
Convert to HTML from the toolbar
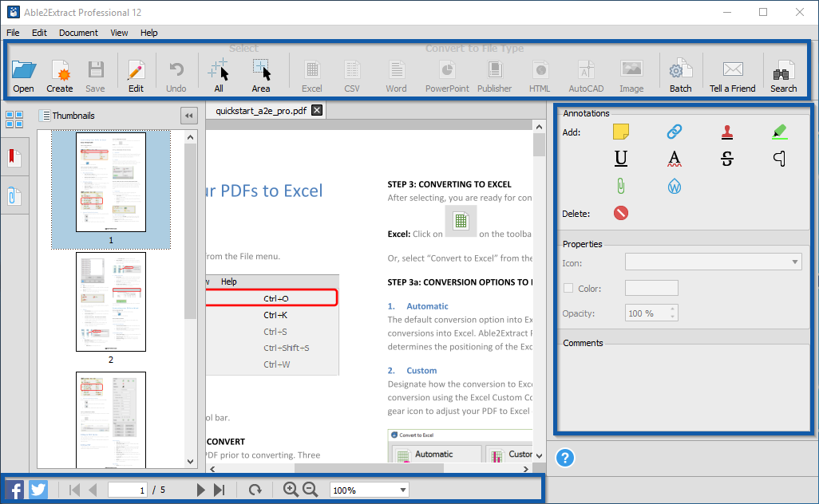tap(540, 77)
